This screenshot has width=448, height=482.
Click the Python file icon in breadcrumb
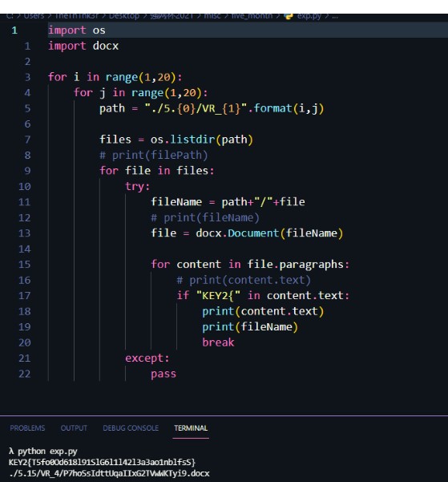pyautogui.click(x=289, y=16)
